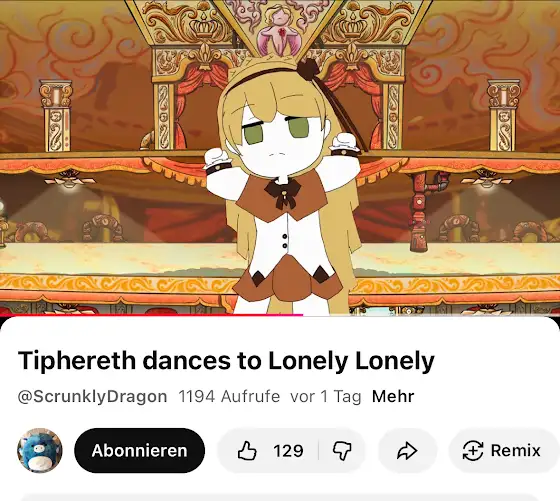The height and width of the screenshot is (501, 560).
Task: Click the thumbs-up like icon
Action: tap(247, 450)
